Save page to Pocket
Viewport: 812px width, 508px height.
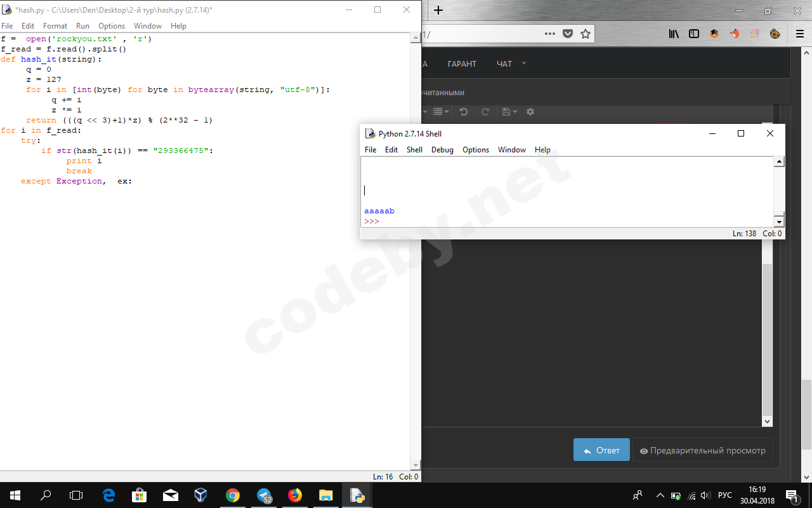click(x=568, y=34)
